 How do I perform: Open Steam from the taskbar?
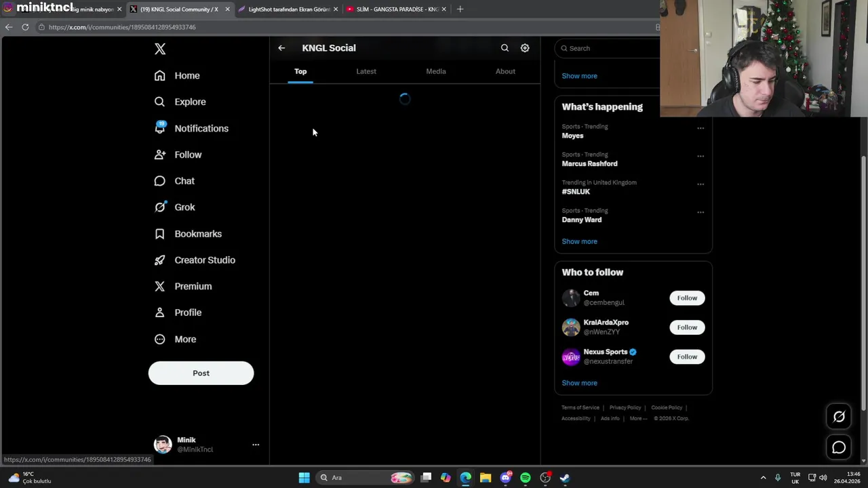point(565,478)
